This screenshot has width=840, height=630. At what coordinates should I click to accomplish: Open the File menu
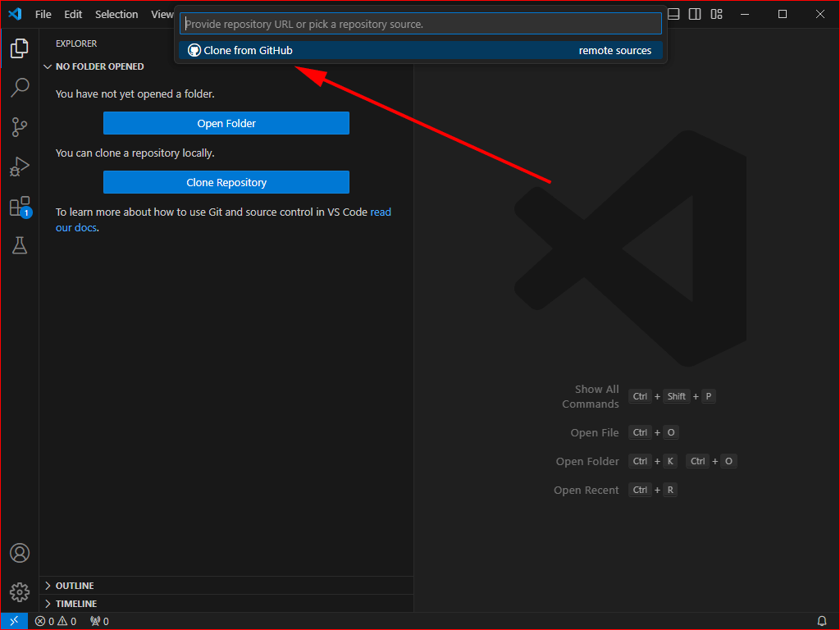[x=43, y=15]
